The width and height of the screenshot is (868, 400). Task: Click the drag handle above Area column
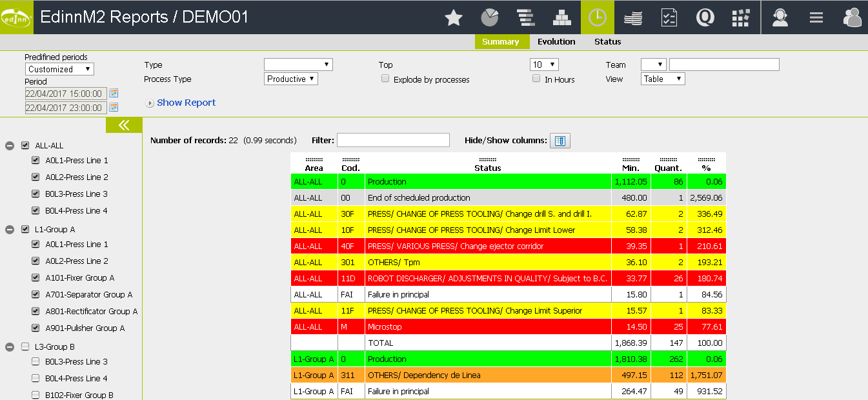pyautogui.click(x=314, y=159)
